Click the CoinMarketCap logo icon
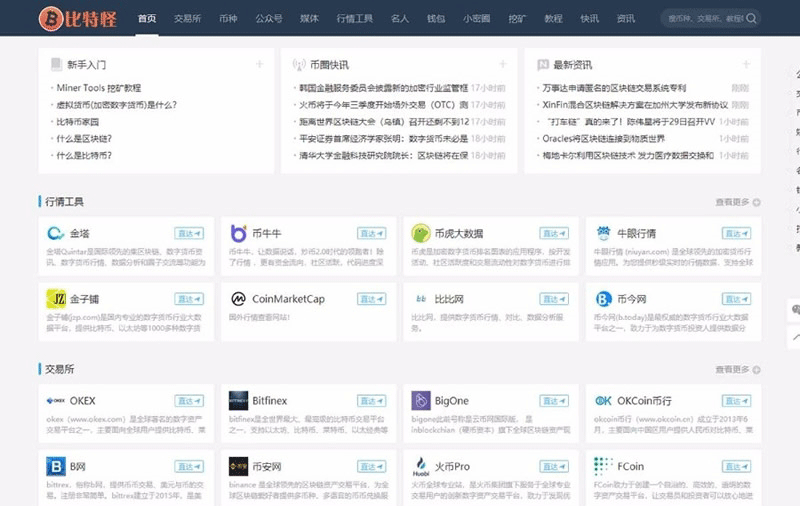This screenshot has height=506, width=800. pos(238,299)
